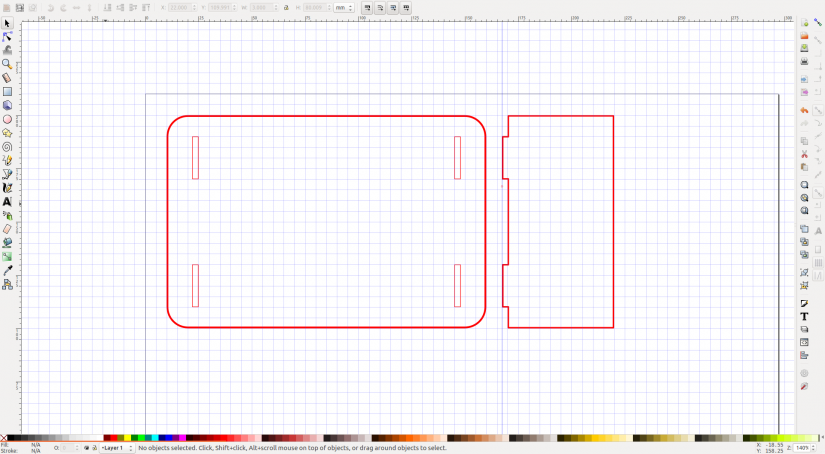Click the Duplicate object icon
This screenshot has height=454, width=825.
(804, 229)
